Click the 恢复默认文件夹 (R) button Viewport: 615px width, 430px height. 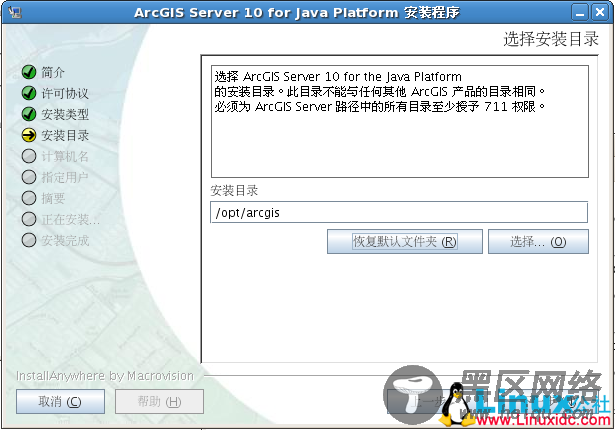tap(405, 242)
